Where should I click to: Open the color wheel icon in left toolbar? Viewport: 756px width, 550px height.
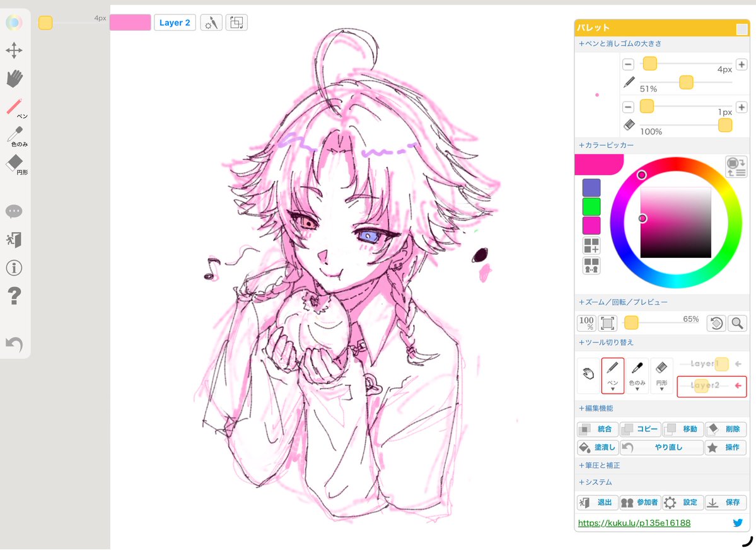click(14, 22)
